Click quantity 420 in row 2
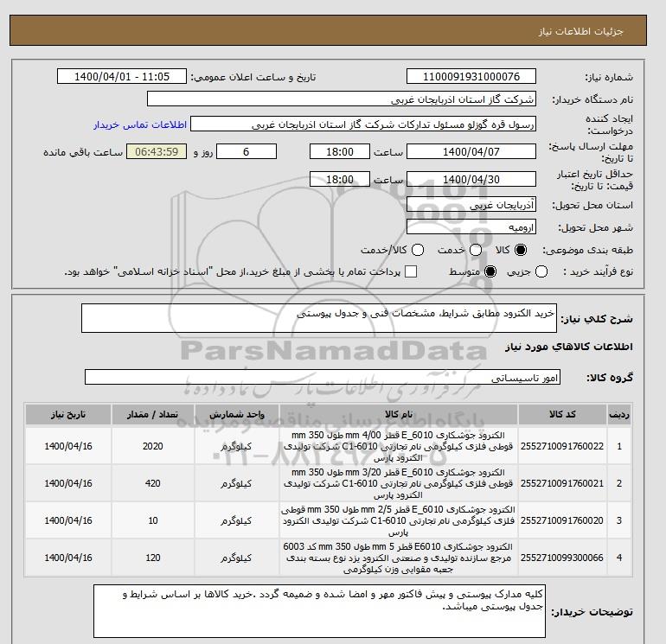Image resolution: width=666 pixels, height=644 pixels. (153, 483)
